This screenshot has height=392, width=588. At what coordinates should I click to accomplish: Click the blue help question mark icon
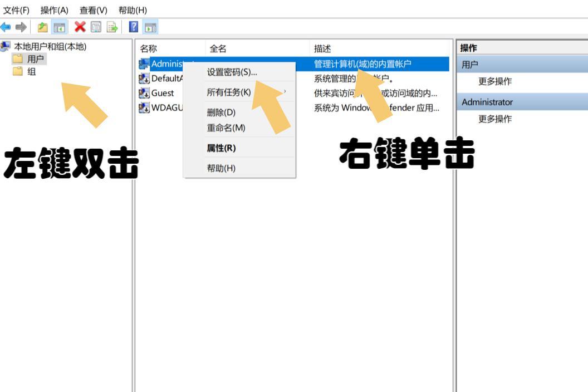tap(134, 26)
